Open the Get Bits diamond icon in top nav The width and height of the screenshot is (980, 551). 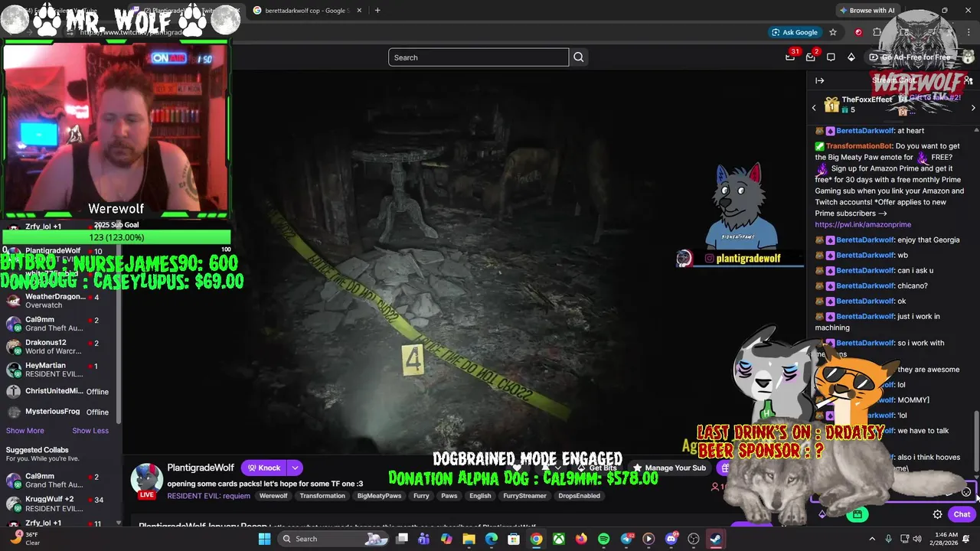click(x=851, y=57)
